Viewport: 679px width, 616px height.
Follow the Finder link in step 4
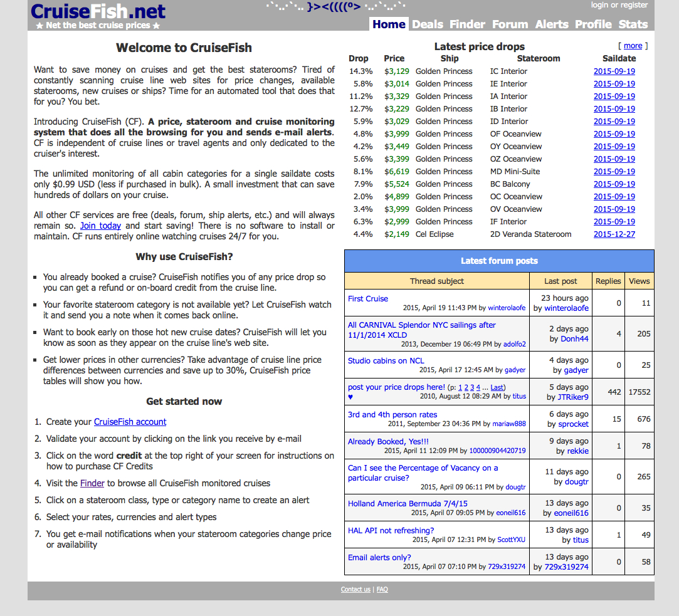tap(92, 483)
